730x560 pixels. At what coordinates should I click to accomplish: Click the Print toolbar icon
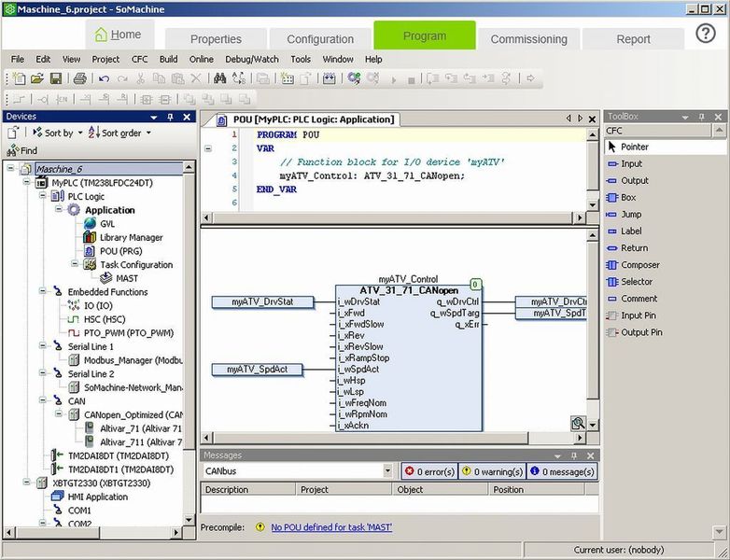tap(80, 78)
